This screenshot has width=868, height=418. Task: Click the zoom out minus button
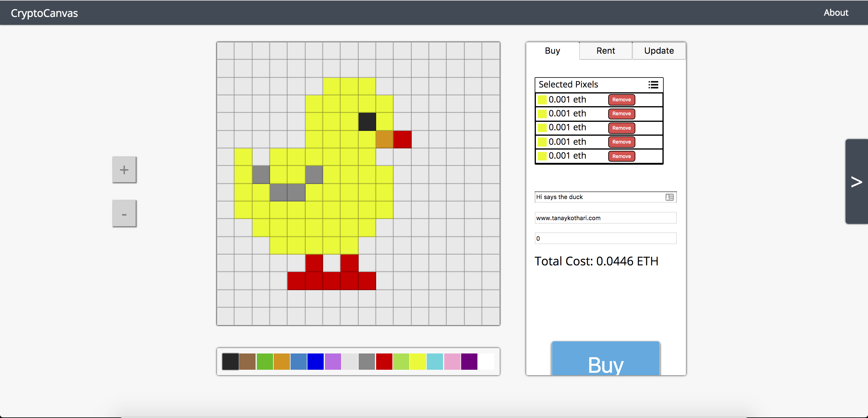124,214
